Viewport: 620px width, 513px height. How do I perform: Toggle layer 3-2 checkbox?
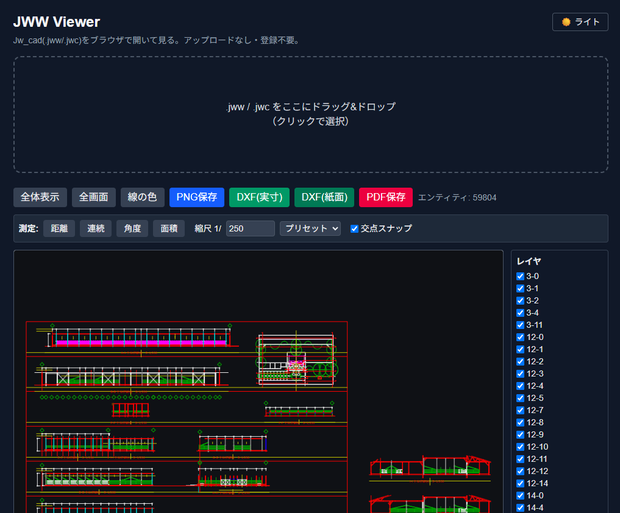pyautogui.click(x=520, y=301)
